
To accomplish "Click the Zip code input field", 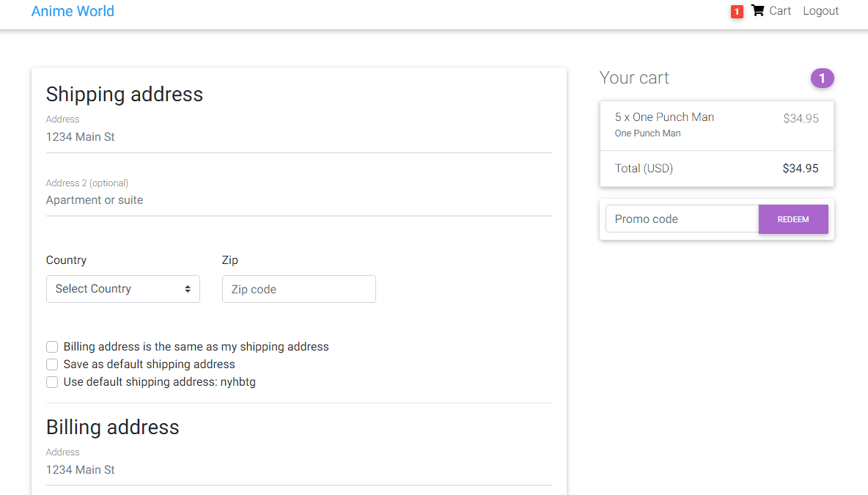I will pyautogui.click(x=298, y=289).
